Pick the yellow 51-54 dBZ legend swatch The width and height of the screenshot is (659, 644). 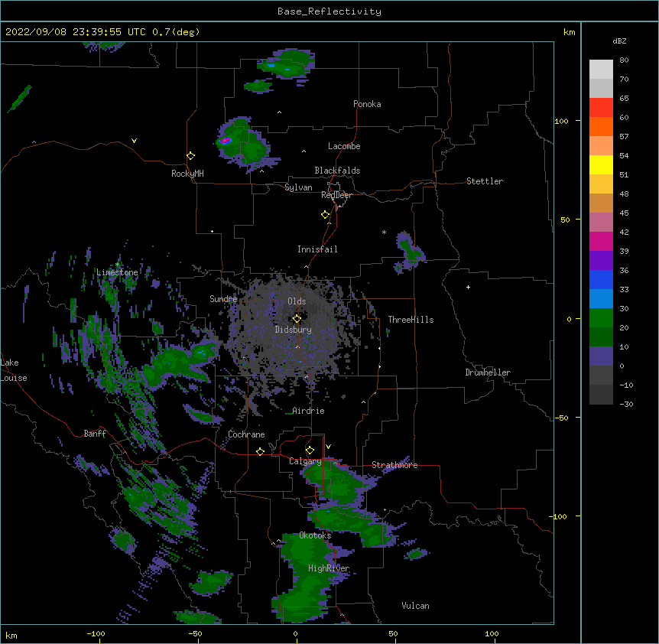pyautogui.click(x=601, y=164)
